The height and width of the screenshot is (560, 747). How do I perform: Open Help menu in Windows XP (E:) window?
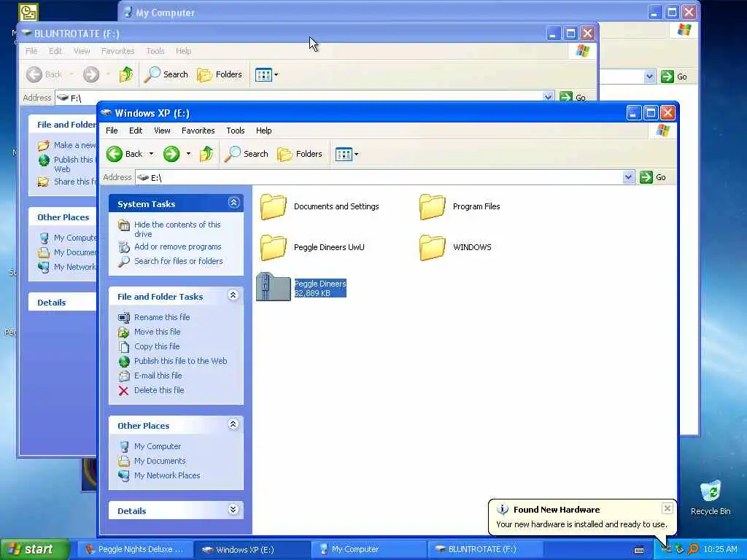point(263,131)
